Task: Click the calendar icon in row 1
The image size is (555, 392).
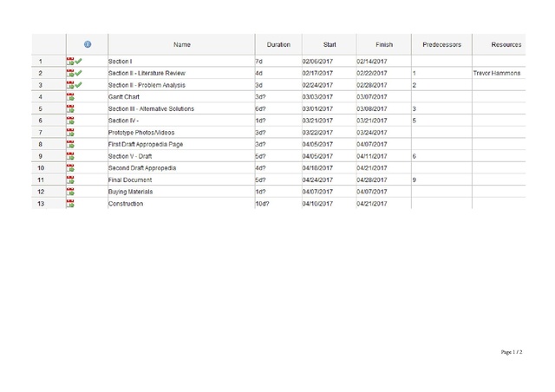Action: tap(70, 62)
